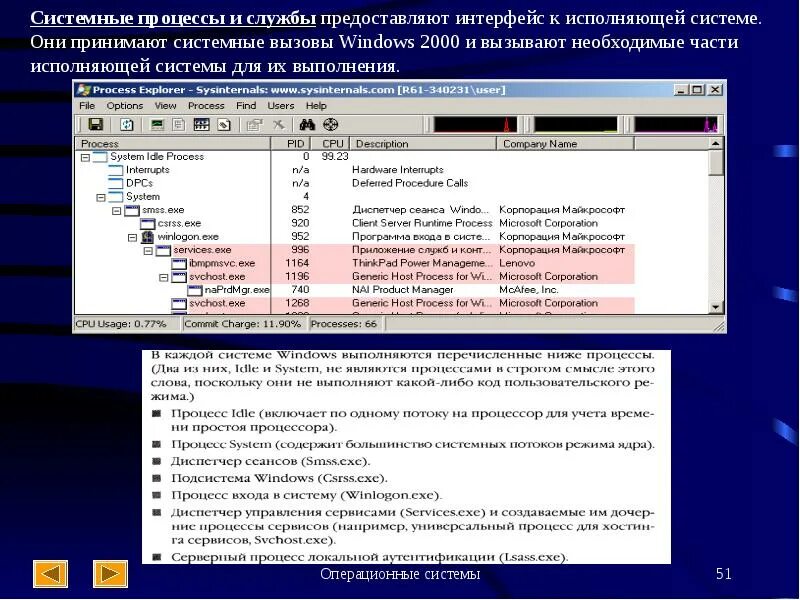
Task: Sort by the Process column header
Action: [172, 144]
